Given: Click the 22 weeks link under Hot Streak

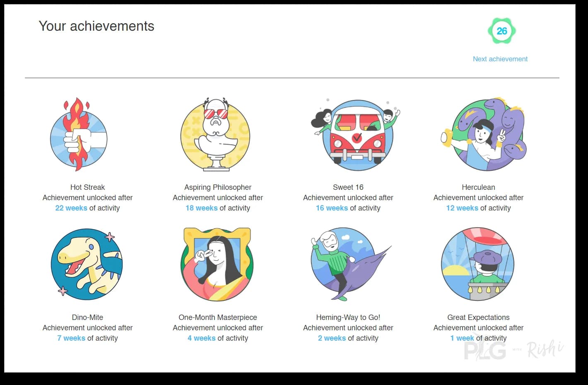Looking at the screenshot, I should pos(71,208).
